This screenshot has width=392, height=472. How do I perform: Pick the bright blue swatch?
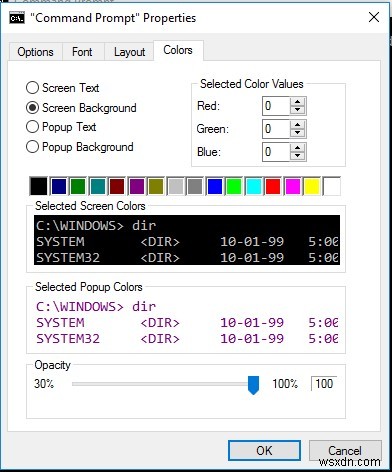(x=215, y=186)
